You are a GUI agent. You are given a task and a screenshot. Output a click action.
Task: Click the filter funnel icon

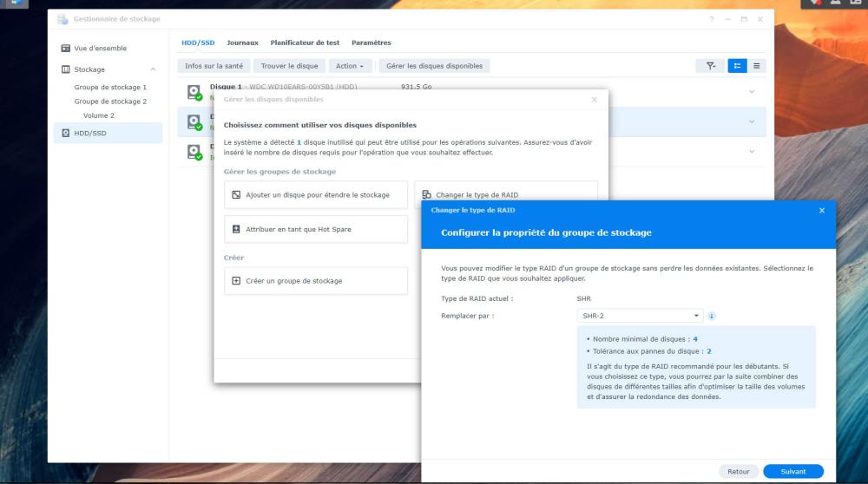tap(711, 66)
